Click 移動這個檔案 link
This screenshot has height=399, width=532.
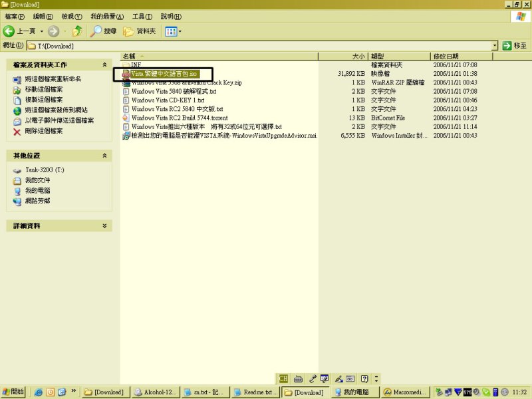[x=43, y=89]
